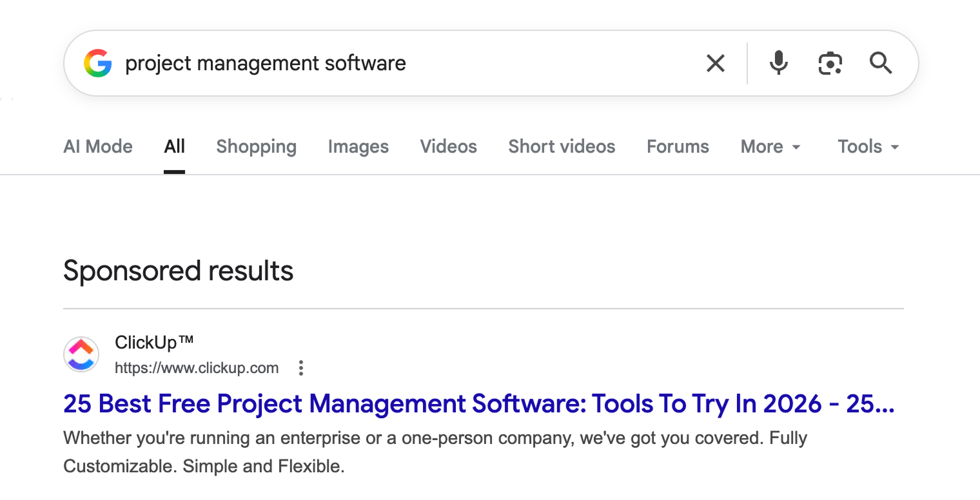Open the Forums results tab
The height and width of the screenshot is (500, 980).
pyautogui.click(x=677, y=146)
